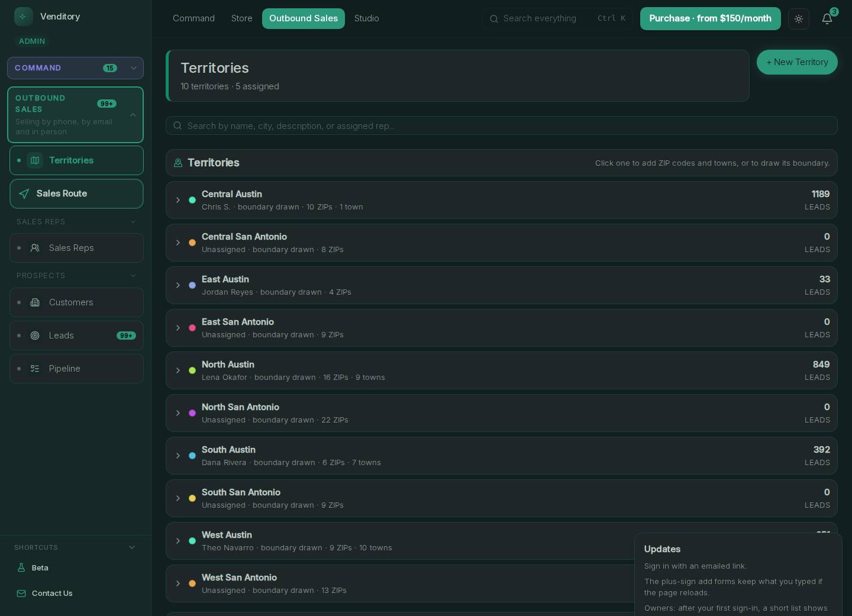Image resolution: width=852 pixels, height=616 pixels.
Task: Collapse the Shortcuts section chevron
Action: (132, 547)
